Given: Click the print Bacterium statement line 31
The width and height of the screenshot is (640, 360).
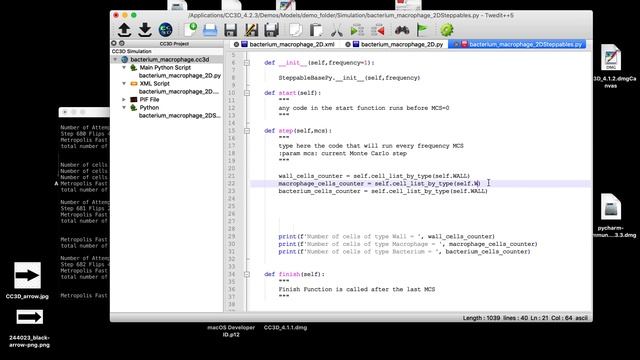Looking at the screenshot, I should click(x=404, y=252).
